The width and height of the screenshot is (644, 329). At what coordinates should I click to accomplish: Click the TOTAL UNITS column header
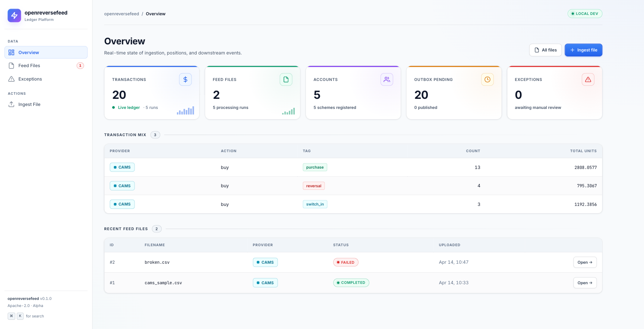click(583, 151)
